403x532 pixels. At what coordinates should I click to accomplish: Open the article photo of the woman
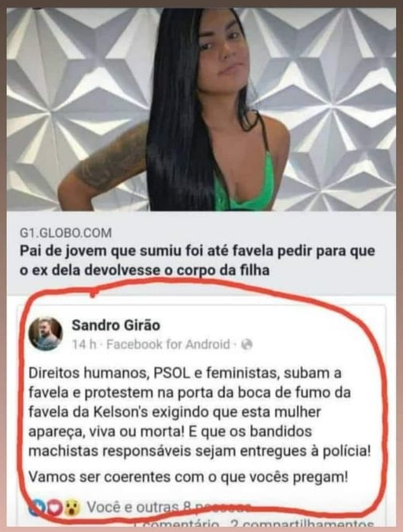(x=201, y=109)
